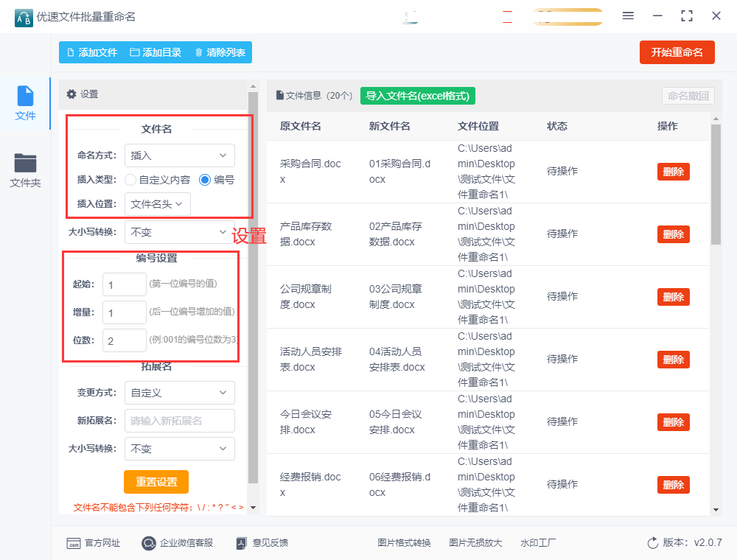Click the 官方网址 website icon

(x=74, y=544)
